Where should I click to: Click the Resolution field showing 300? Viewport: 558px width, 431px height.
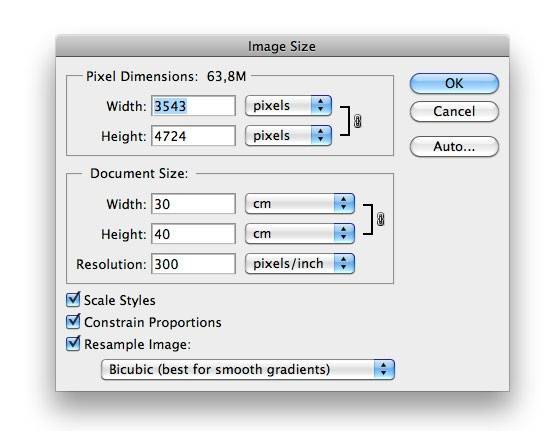pyautogui.click(x=193, y=264)
